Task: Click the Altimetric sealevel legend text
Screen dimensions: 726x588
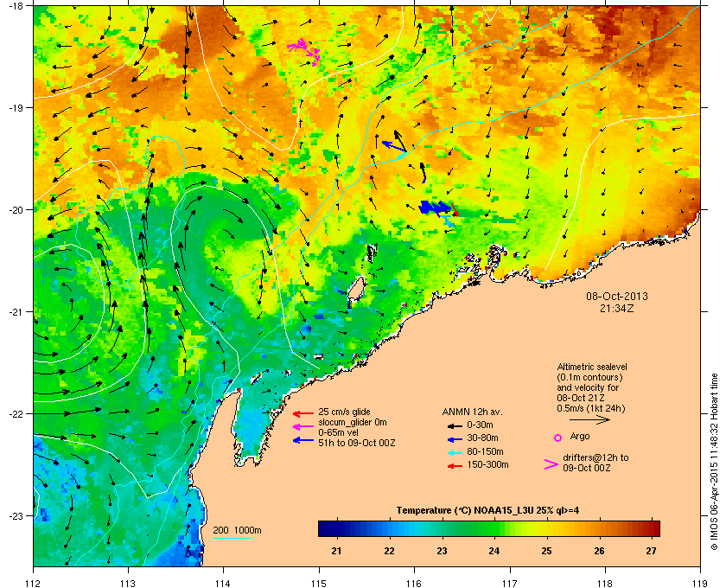Action: pos(592,367)
